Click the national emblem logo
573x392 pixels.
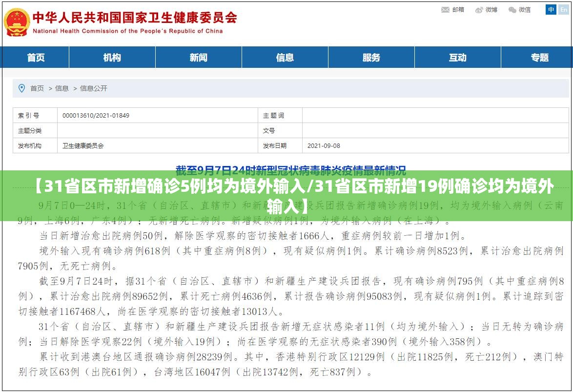pos(17,22)
